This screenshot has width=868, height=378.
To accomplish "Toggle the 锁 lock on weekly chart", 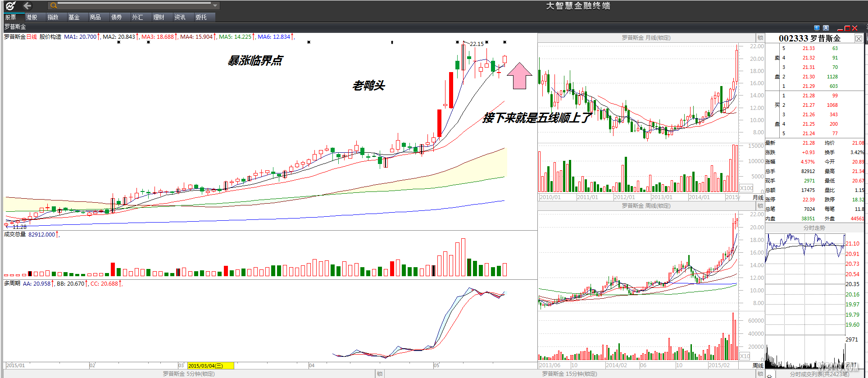I will click(x=760, y=206).
